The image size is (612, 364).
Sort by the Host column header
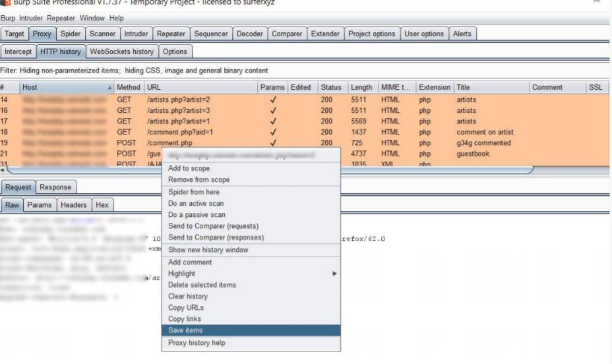click(67, 88)
